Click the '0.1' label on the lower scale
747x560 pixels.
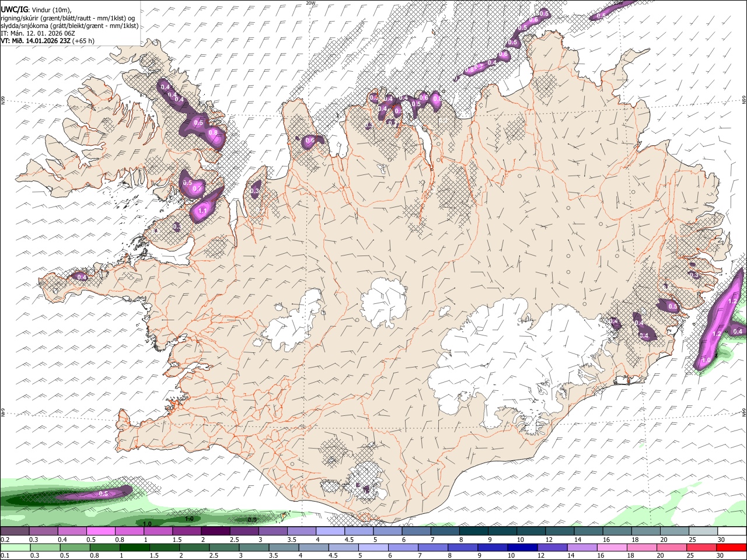[5, 555]
